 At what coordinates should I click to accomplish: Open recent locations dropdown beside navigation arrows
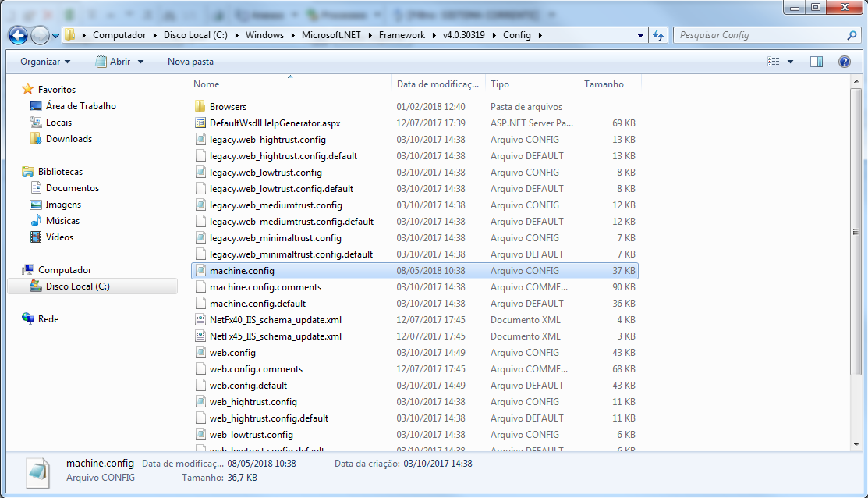(x=55, y=36)
